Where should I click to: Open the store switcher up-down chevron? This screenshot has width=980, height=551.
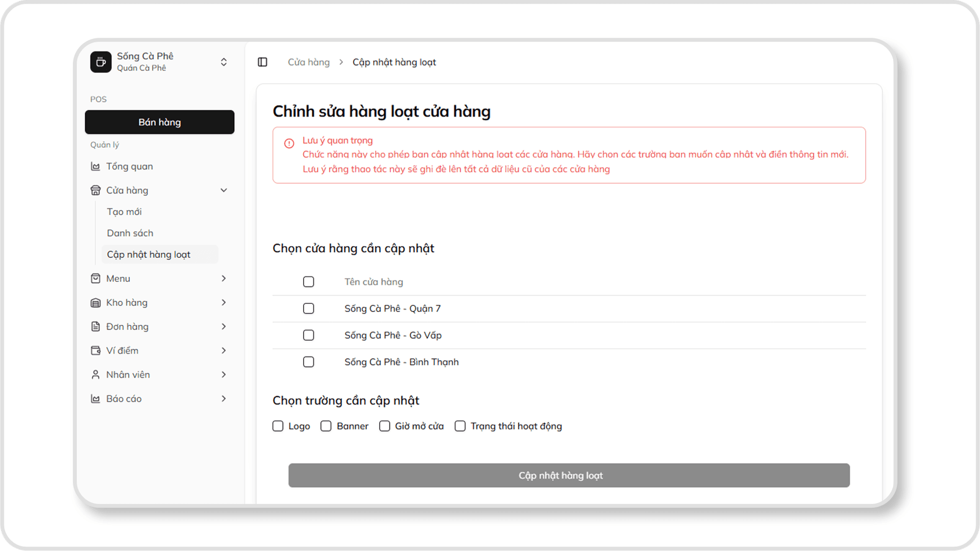224,62
